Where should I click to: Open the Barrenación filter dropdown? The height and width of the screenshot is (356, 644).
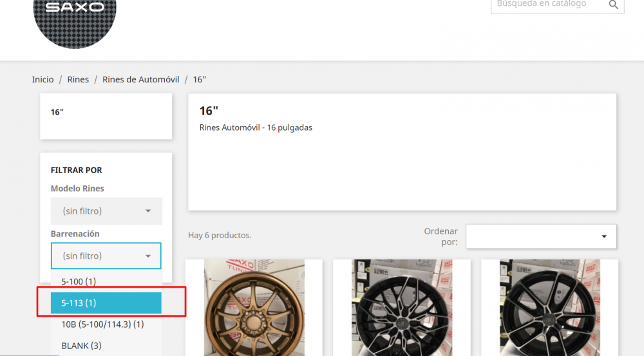106,256
